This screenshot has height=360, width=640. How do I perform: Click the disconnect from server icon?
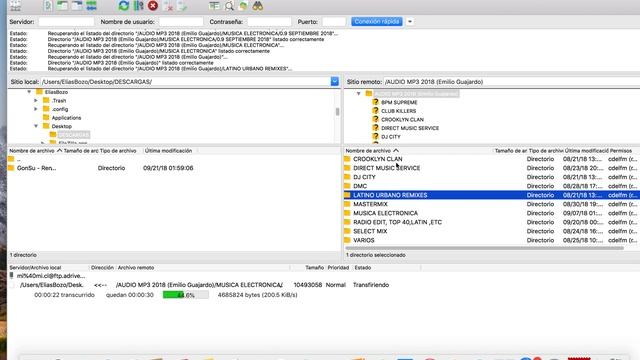(168, 6)
